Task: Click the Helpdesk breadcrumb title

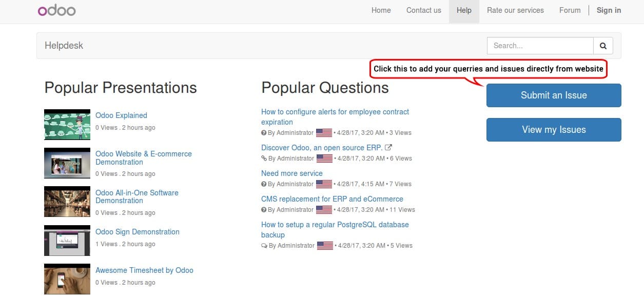Action: pyautogui.click(x=64, y=46)
